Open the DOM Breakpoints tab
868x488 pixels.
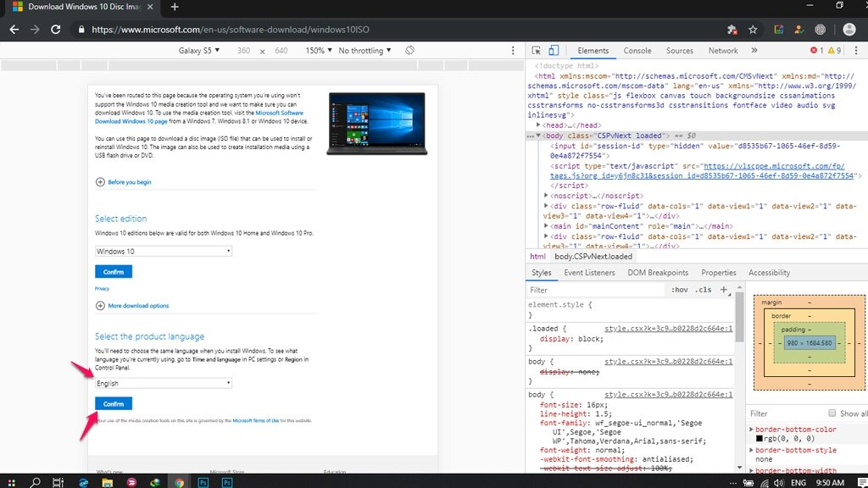click(658, 273)
